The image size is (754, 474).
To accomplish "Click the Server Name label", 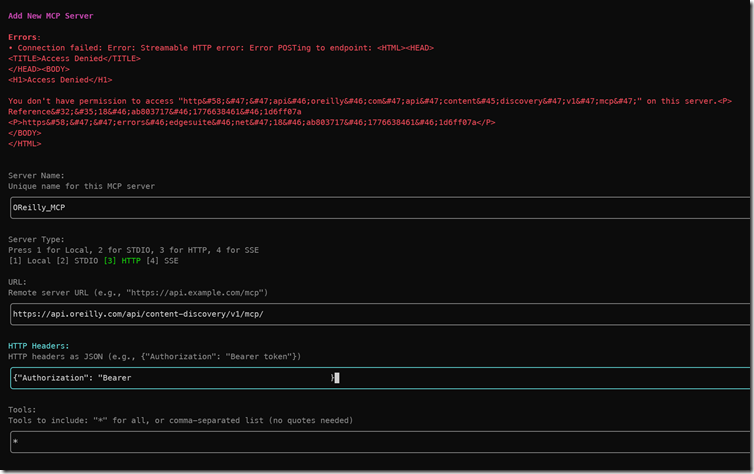I will pyautogui.click(x=36, y=176).
